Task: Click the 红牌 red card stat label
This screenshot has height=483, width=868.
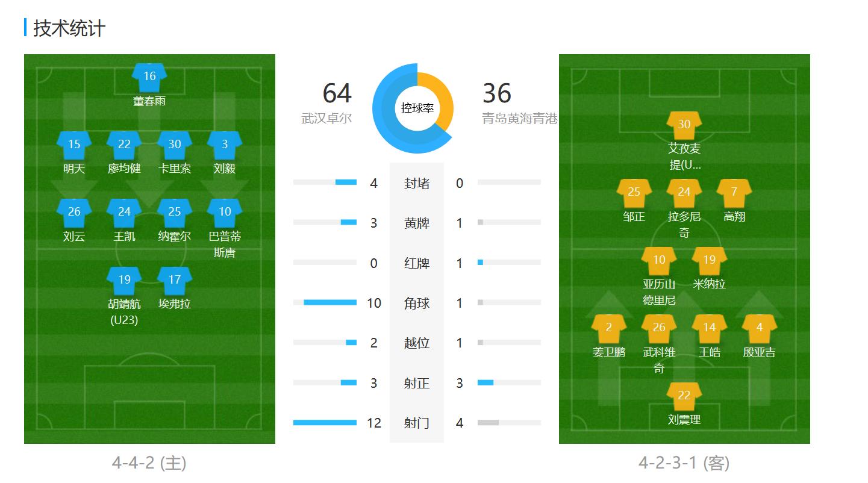Action: [417, 263]
